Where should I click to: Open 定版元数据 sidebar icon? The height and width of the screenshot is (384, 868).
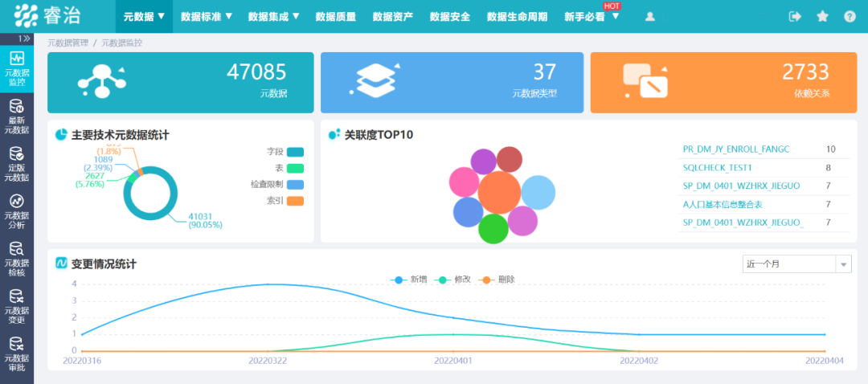coord(17,164)
